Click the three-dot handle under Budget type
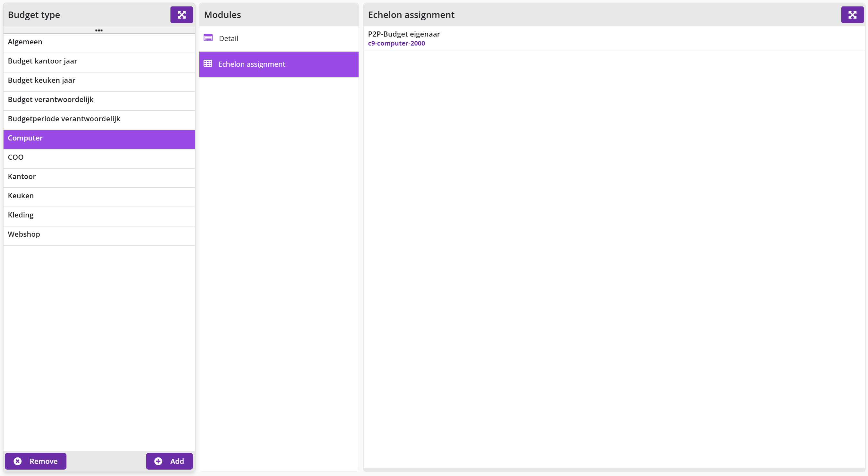Viewport: 868px width, 476px height. 99,30
